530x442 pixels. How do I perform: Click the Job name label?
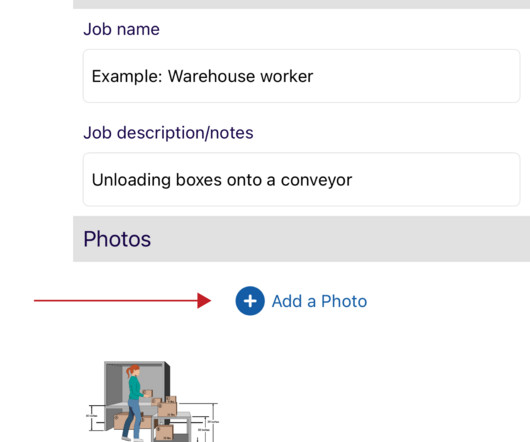tap(121, 29)
